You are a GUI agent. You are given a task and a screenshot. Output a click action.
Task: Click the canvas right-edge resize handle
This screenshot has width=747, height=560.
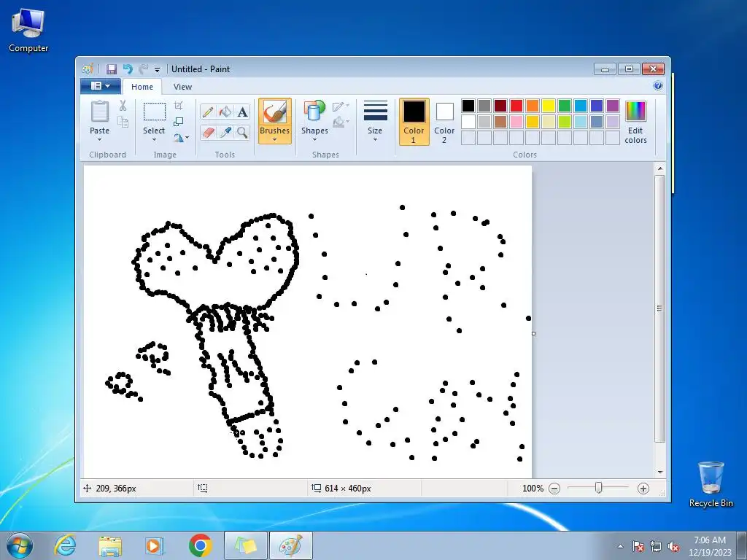point(533,333)
